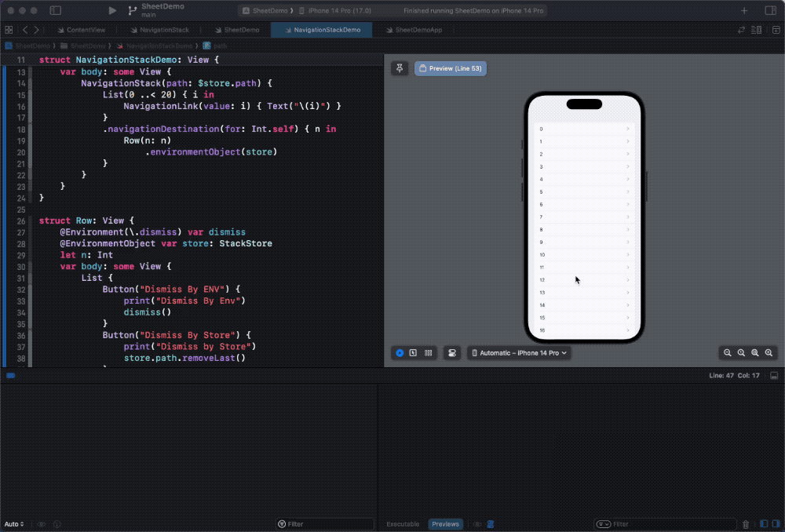This screenshot has width=785, height=532.
Task: Open preview Variants mode
Action: [x=428, y=352]
